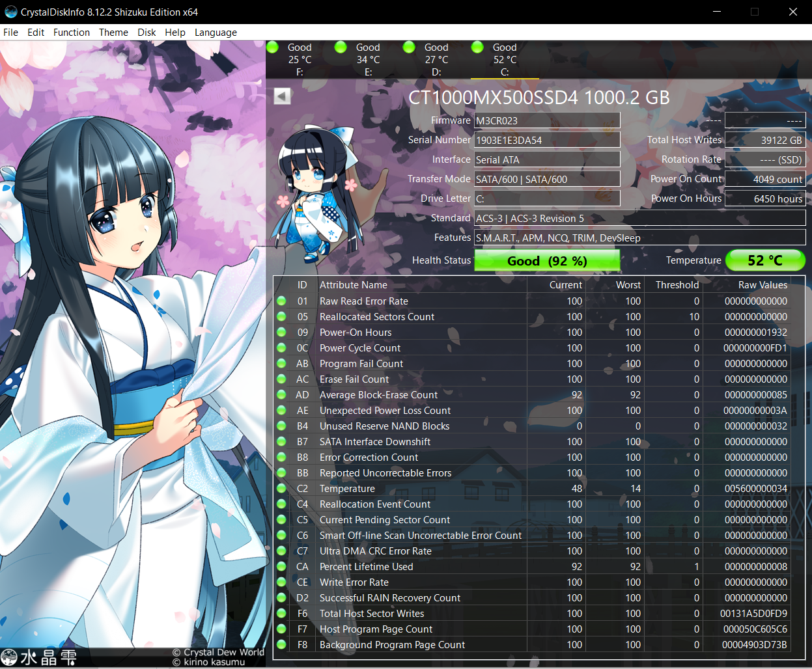Click the Drive Letter field
This screenshot has width=812, height=669.
click(547, 198)
